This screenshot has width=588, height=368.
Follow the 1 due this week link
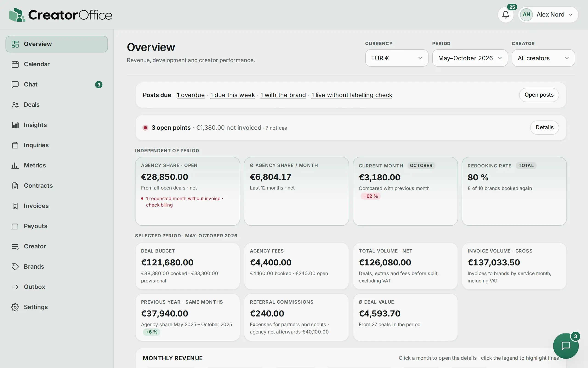click(232, 95)
